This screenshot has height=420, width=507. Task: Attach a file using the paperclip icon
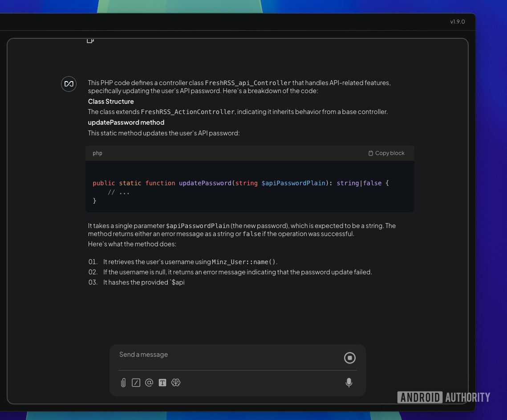[x=123, y=383]
